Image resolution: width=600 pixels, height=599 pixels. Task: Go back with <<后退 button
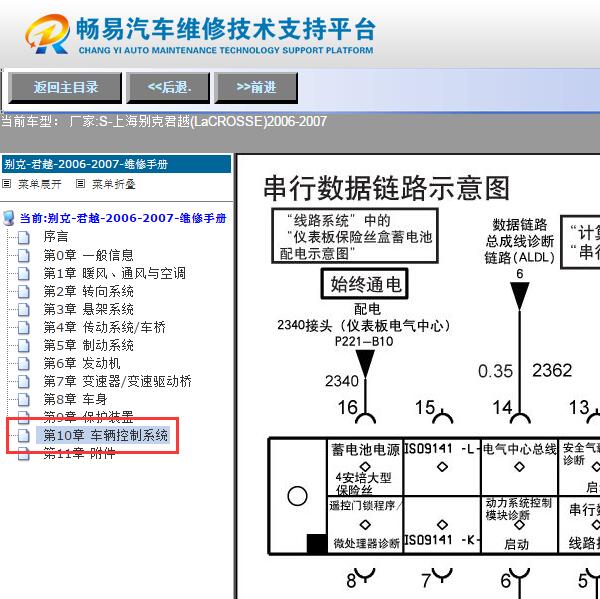[168, 88]
